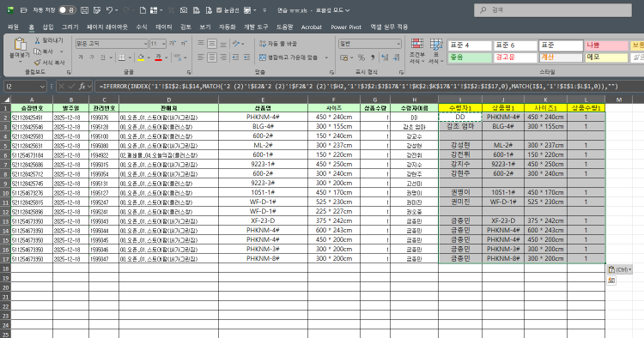Click the Paste Options (Ctrl) smart tag

(x=619, y=269)
